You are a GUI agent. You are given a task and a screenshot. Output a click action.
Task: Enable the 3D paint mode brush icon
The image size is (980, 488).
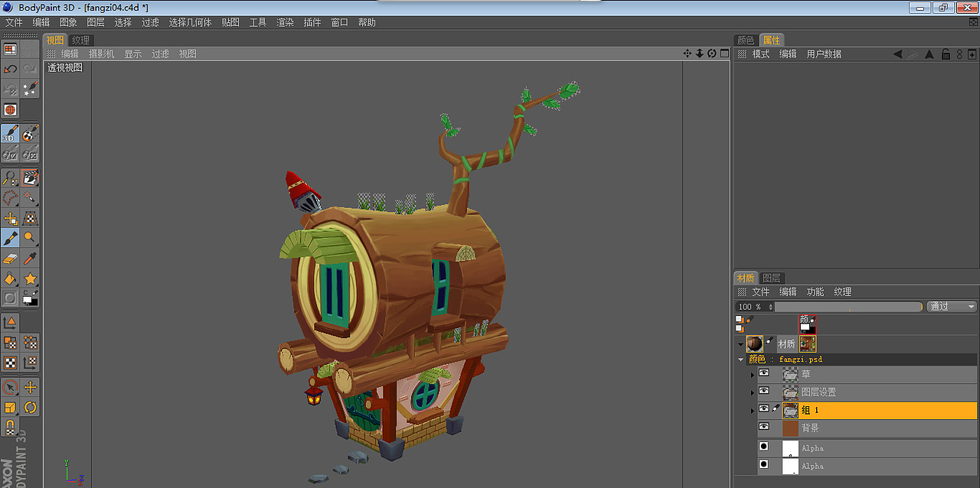pyautogui.click(x=10, y=134)
